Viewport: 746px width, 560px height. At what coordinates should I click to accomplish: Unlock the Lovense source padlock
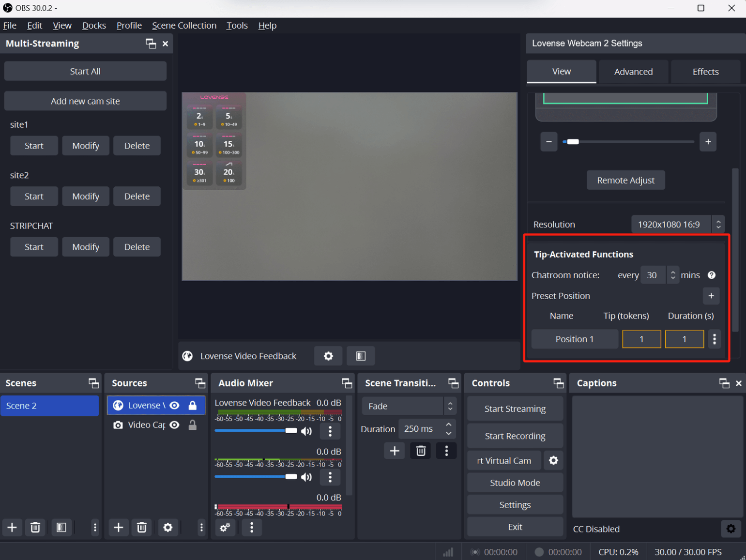(x=193, y=406)
